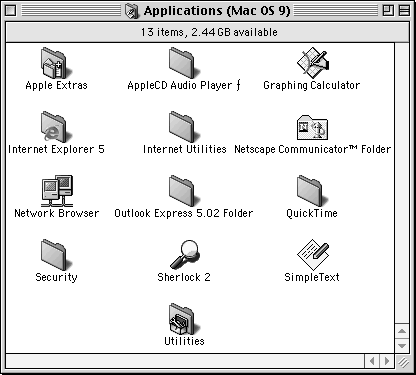Click the "13 items, 2.44 GB available" status text

(x=209, y=32)
